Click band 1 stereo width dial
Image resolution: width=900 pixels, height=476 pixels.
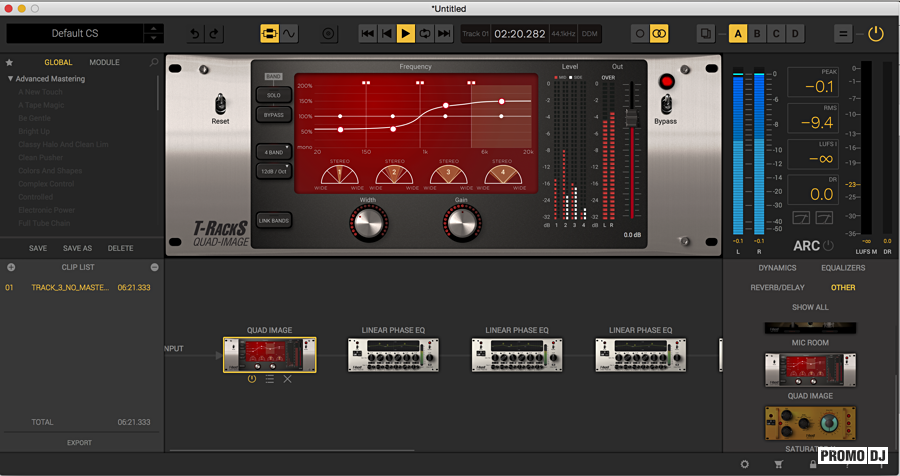(x=339, y=175)
